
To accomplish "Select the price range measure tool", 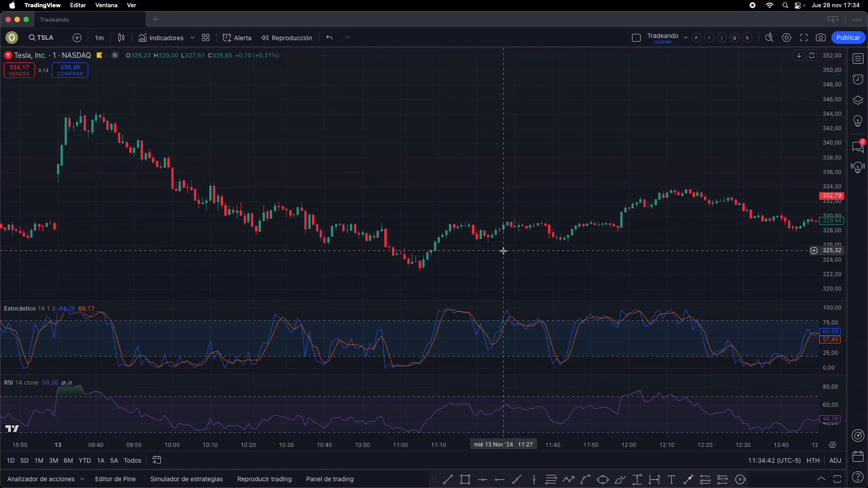I will (x=637, y=479).
